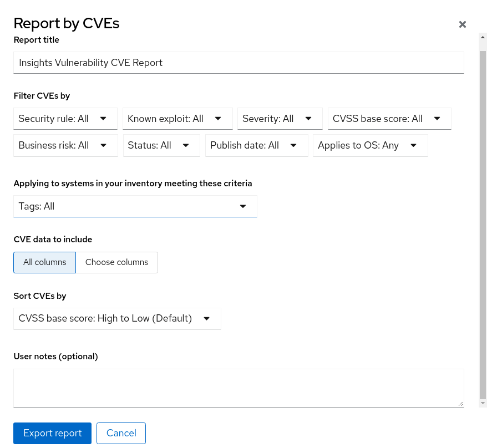Expand the Applies to OS dropdown
487x448 pixels.
coord(370,145)
